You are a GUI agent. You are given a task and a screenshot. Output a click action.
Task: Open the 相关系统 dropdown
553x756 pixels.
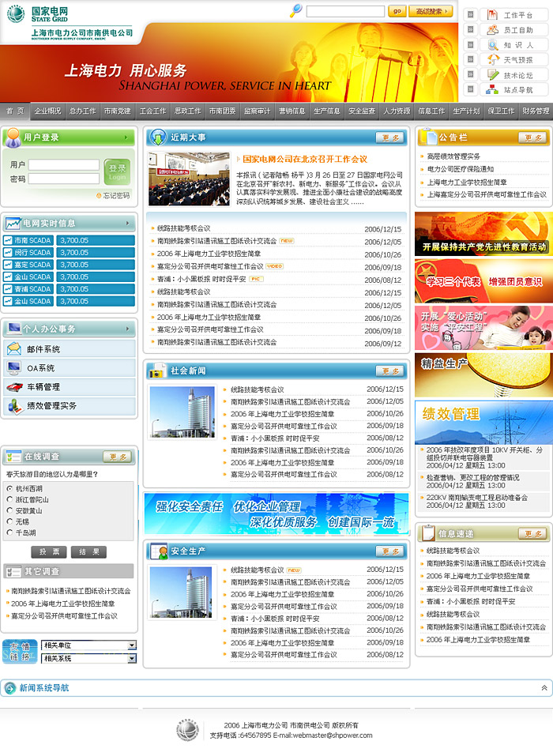[88, 658]
